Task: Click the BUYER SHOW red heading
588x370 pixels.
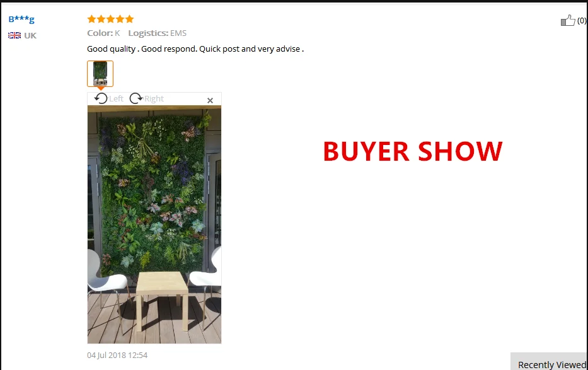Action: point(413,151)
